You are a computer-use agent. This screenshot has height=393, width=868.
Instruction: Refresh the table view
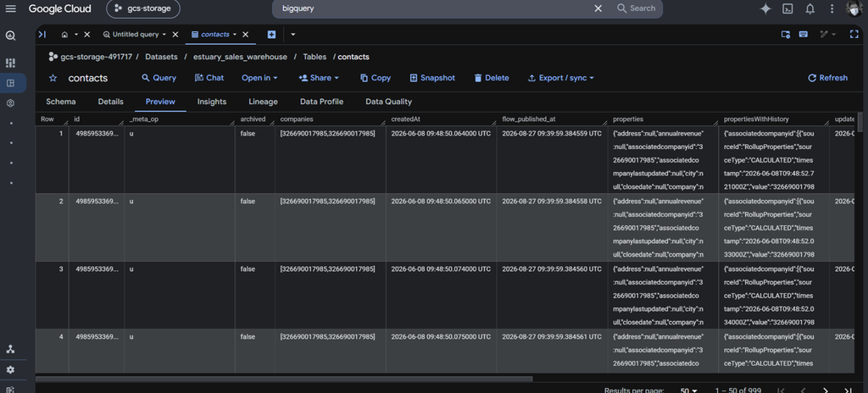827,78
